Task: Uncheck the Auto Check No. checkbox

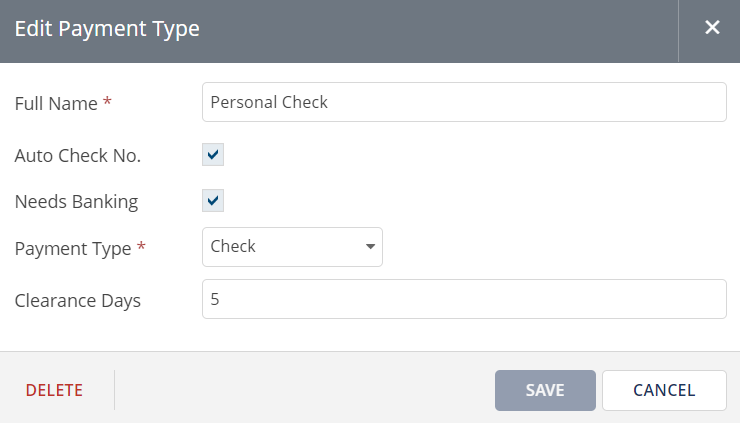Action: [213, 155]
